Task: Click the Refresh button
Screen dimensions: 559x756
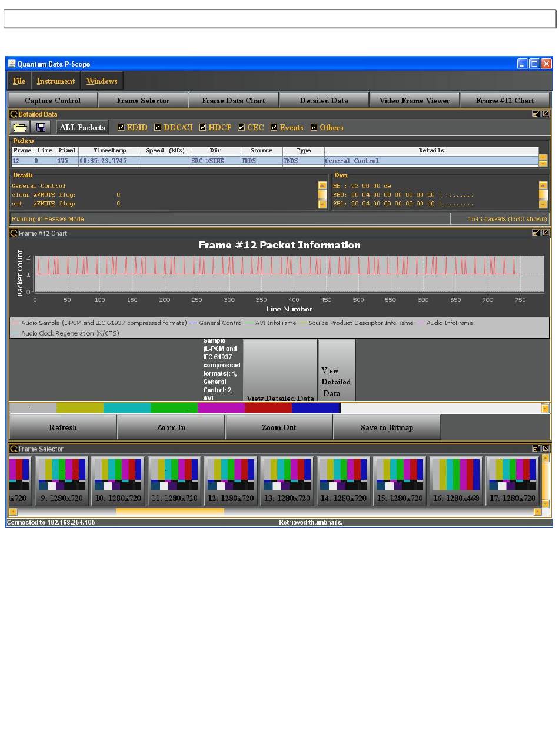Action: (63, 427)
